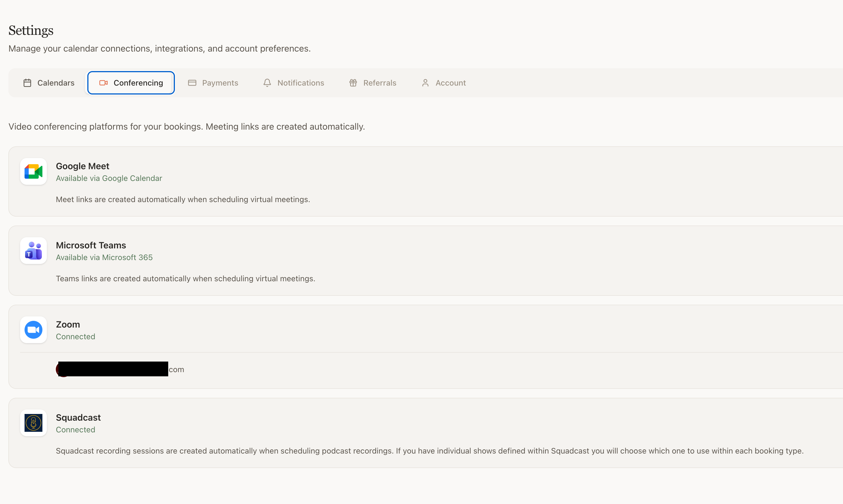This screenshot has height=504, width=843.
Task: Click the Settings page heading
Action: [x=31, y=31]
